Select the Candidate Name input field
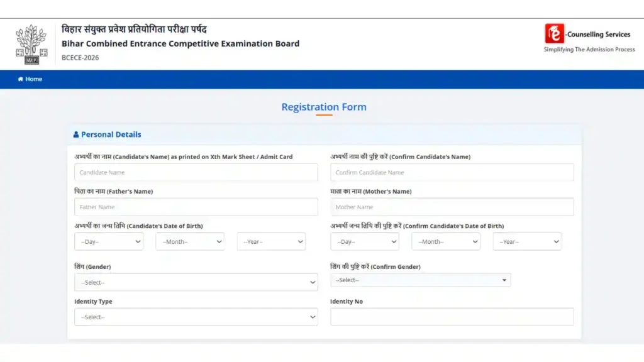This screenshot has width=644, height=362. (x=196, y=172)
